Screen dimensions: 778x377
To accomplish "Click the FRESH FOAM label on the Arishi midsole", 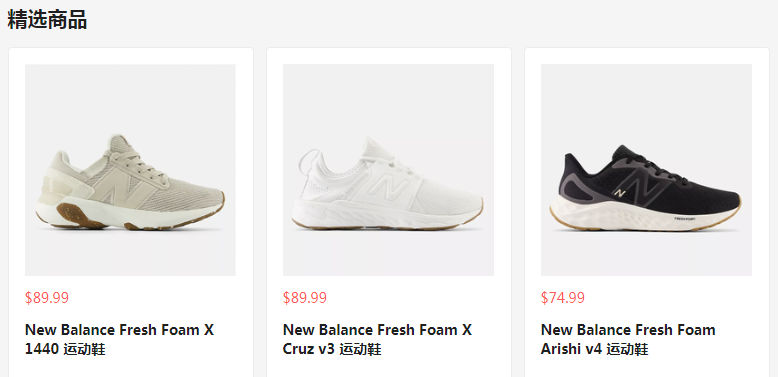I will click(x=683, y=218).
